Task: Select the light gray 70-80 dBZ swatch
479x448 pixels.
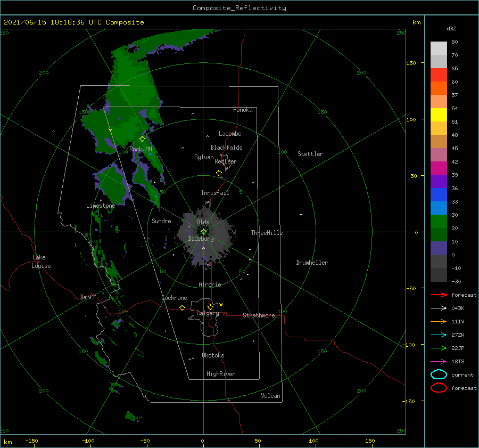Action: point(439,48)
